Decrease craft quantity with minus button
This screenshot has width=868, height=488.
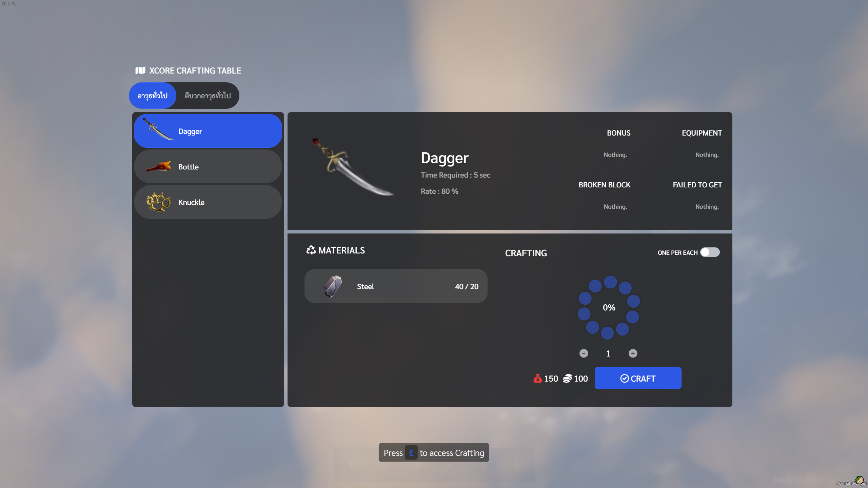(x=584, y=353)
